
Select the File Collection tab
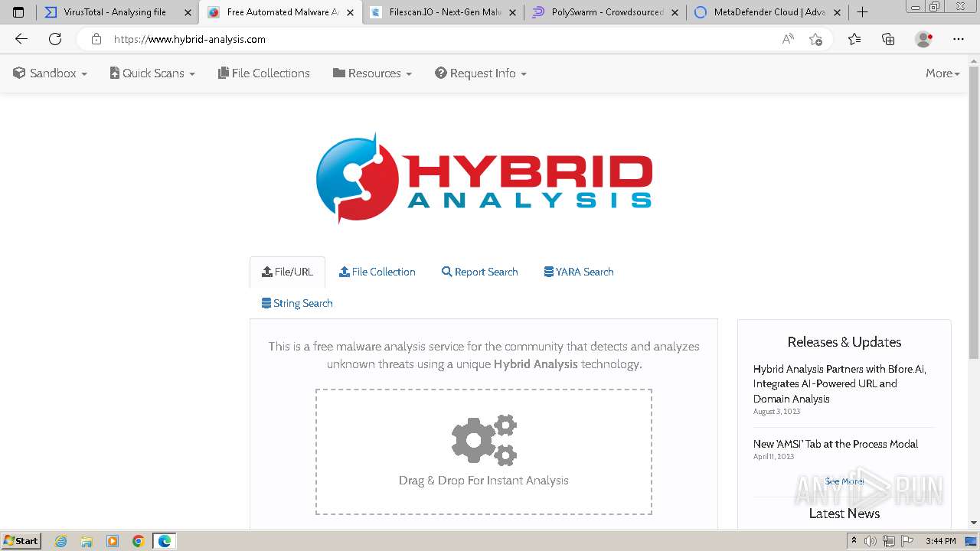(x=377, y=272)
